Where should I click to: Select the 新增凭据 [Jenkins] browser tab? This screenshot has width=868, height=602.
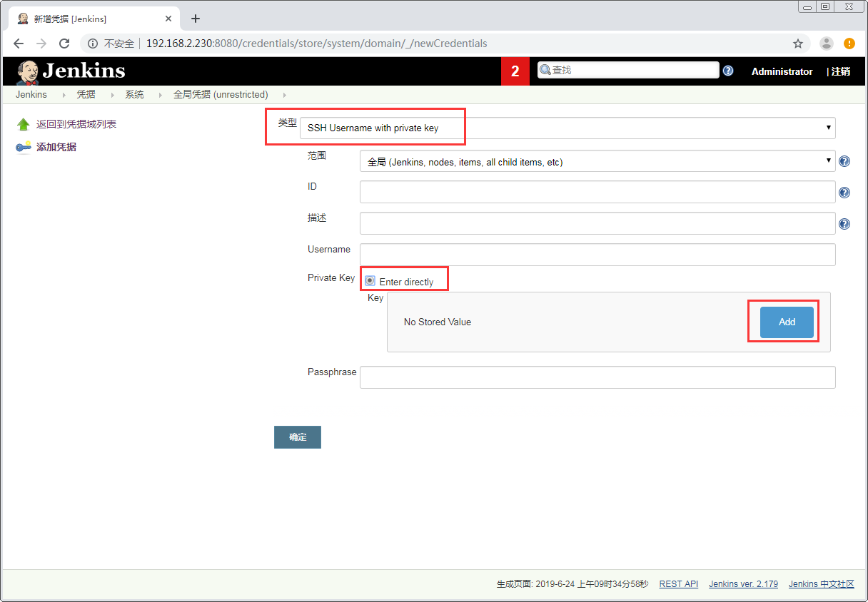tap(95, 19)
